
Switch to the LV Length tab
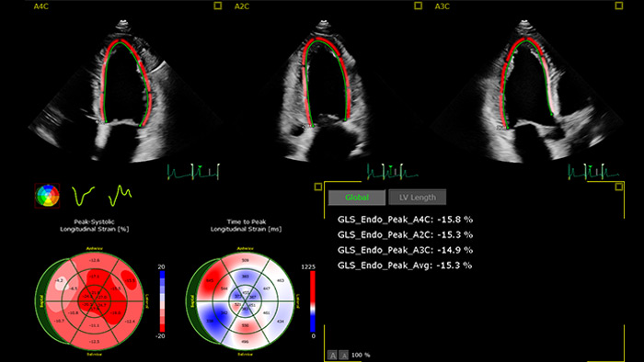point(418,198)
